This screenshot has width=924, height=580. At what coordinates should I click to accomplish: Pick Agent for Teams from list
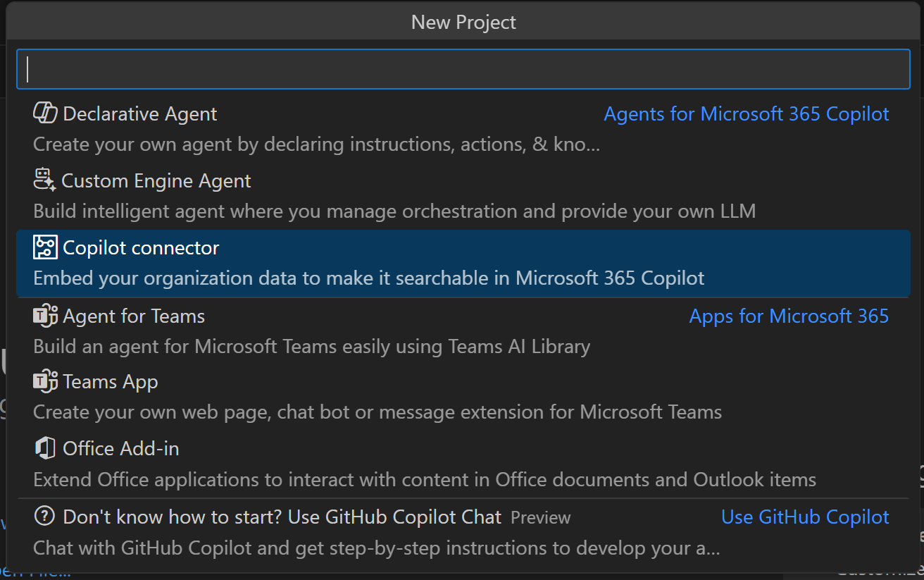(x=134, y=316)
